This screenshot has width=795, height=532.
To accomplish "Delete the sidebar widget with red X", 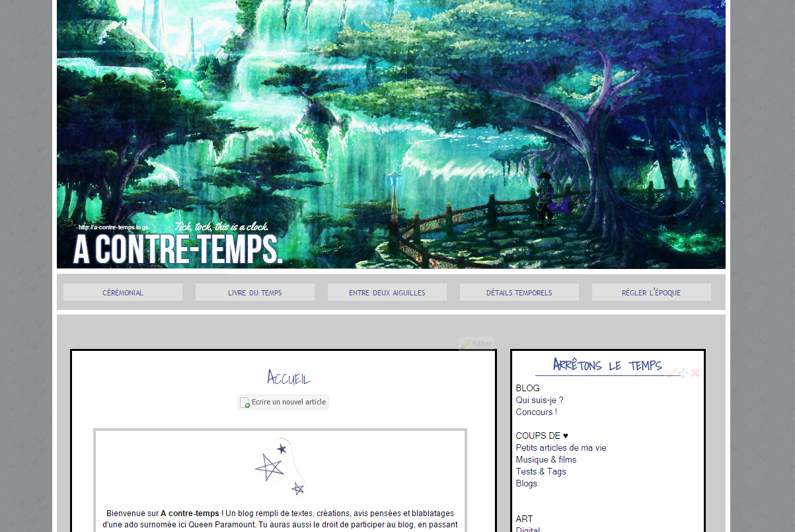I will coord(695,373).
